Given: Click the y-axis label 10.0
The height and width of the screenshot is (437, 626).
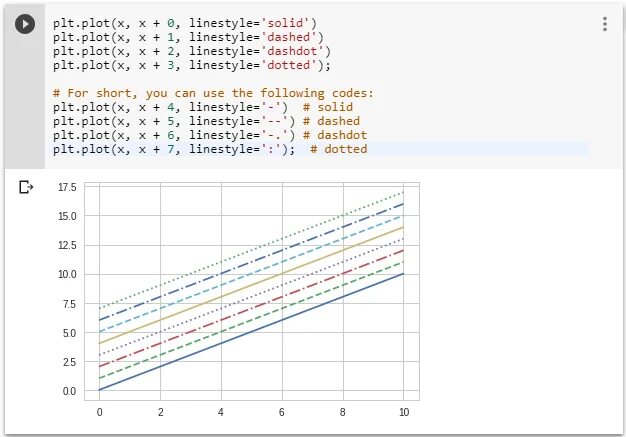Looking at the screenshot, I should pyautogui.click(x=67, y=275).
